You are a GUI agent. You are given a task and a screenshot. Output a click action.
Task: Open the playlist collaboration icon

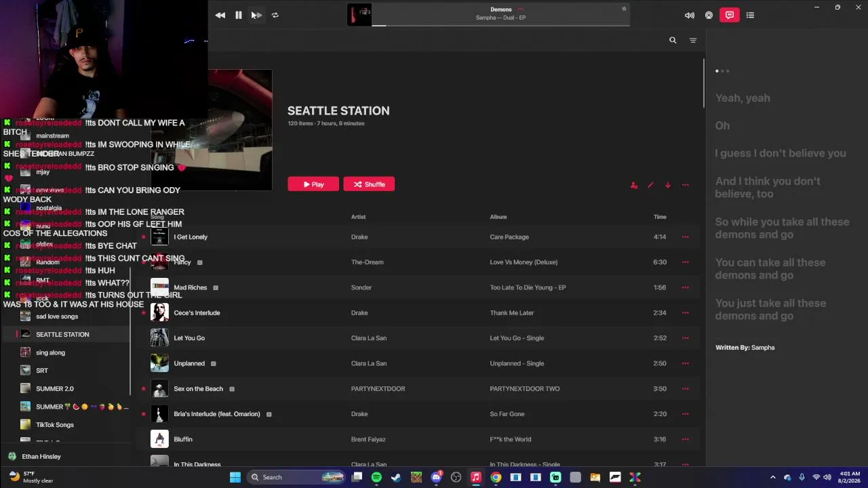(x=634, y=185)
